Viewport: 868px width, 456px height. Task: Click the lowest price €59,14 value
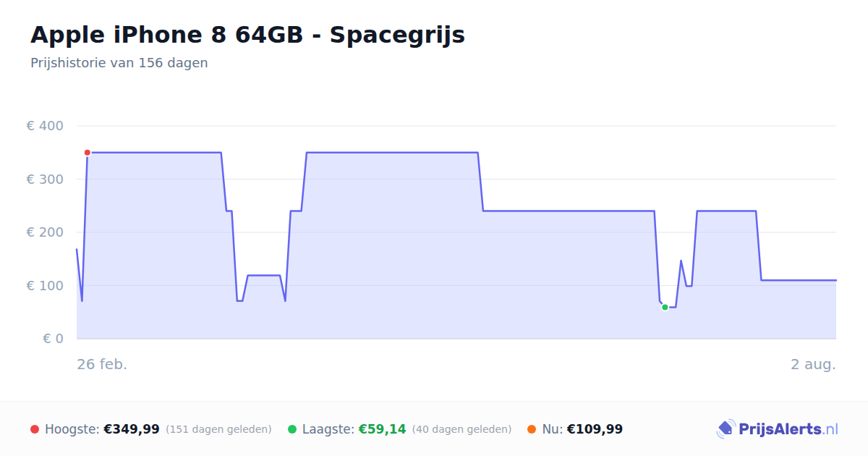tap(382, 429)
